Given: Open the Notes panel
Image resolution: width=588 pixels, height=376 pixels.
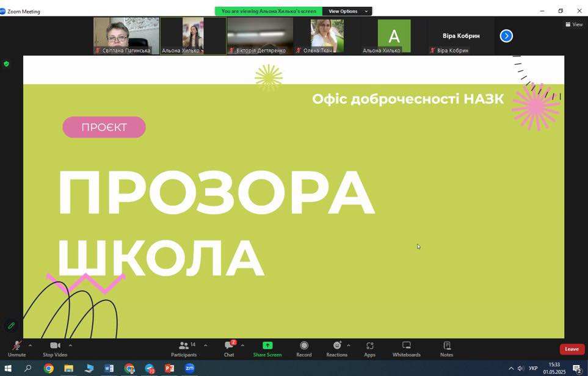Looking at the screenshot, I should 446,349.
